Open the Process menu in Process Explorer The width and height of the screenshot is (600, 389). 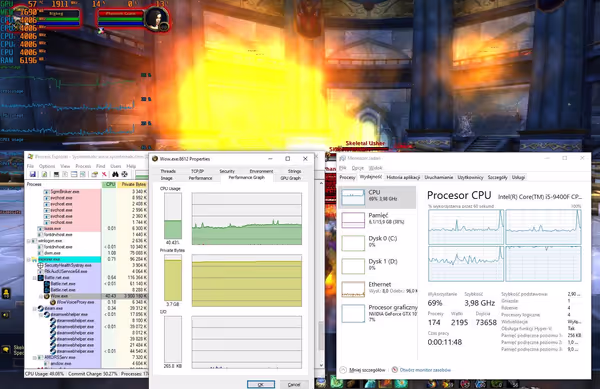[x=83, y=166]
